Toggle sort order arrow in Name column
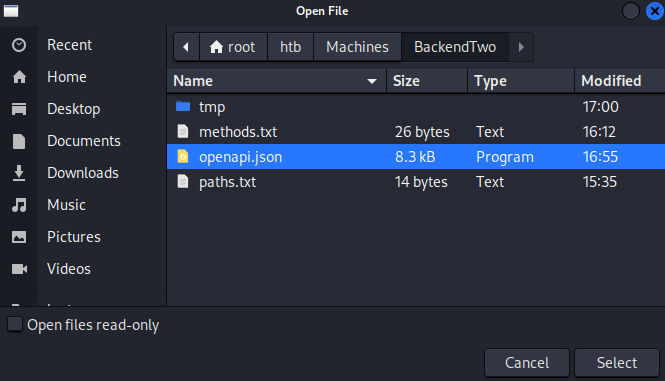 [x=372, y=81]
